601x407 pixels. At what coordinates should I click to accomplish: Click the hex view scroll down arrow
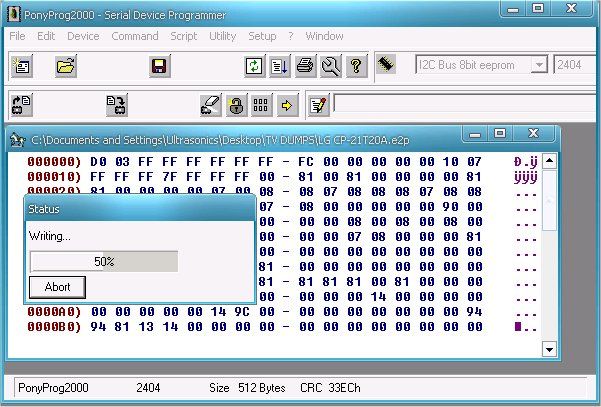pyautogui.click(x=549, y=349)
